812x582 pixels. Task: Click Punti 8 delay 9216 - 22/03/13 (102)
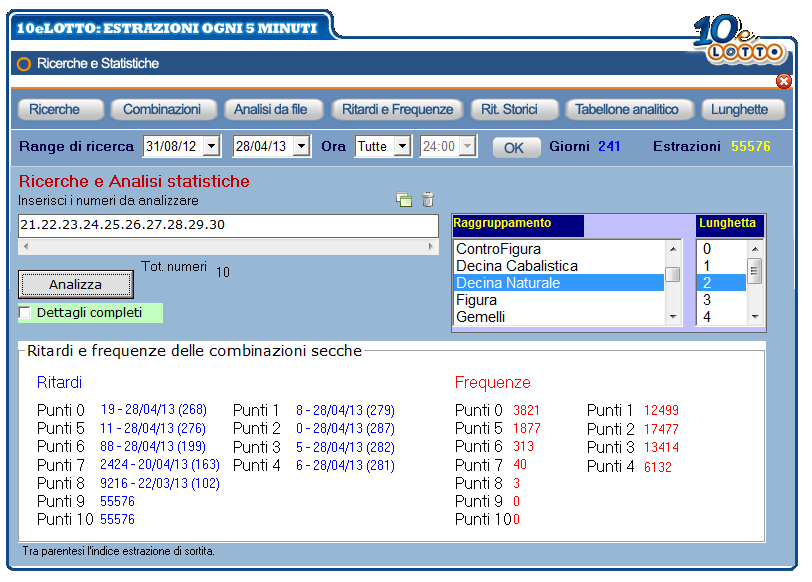coord(160,484)
